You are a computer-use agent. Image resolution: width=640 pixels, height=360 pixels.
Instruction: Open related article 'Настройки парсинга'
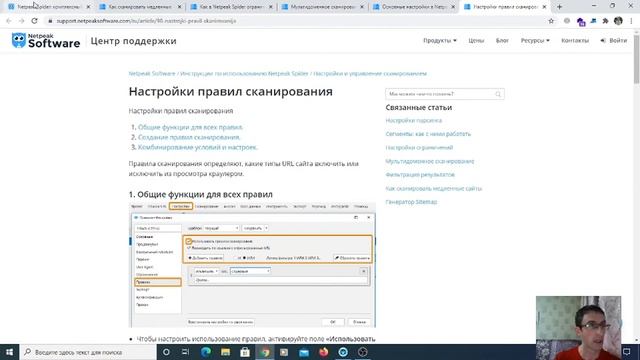413,120
